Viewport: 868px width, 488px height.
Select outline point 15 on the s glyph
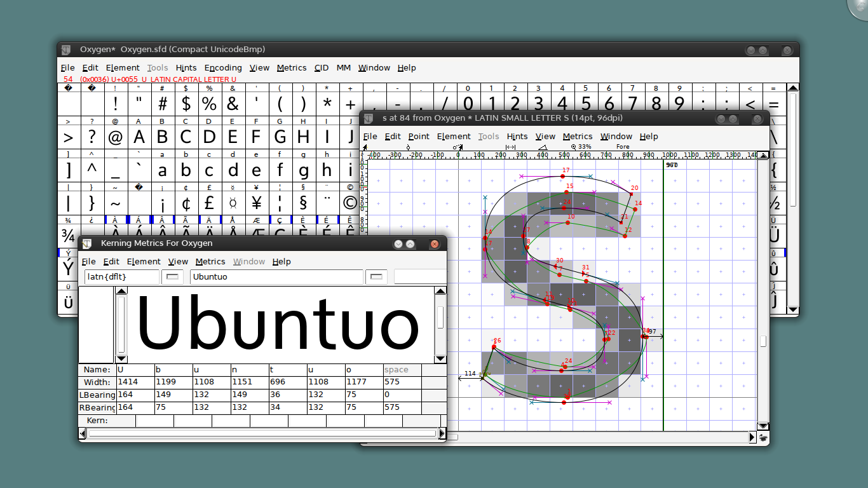pos(567,193)
